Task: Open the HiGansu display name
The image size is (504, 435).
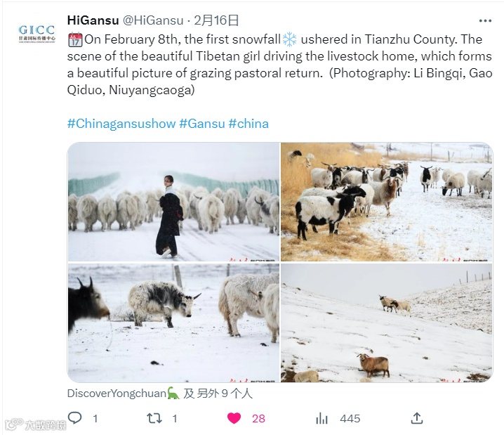Action: [93, 20]
